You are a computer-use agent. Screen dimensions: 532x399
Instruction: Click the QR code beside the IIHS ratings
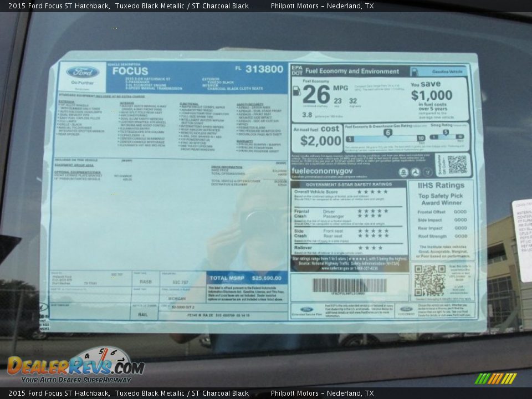(428, 279)
